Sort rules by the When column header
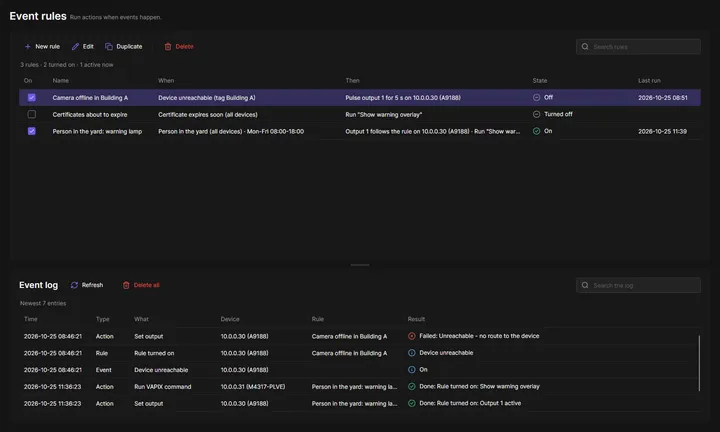Screen dimensions: 720x432 [x=166, y=81]
